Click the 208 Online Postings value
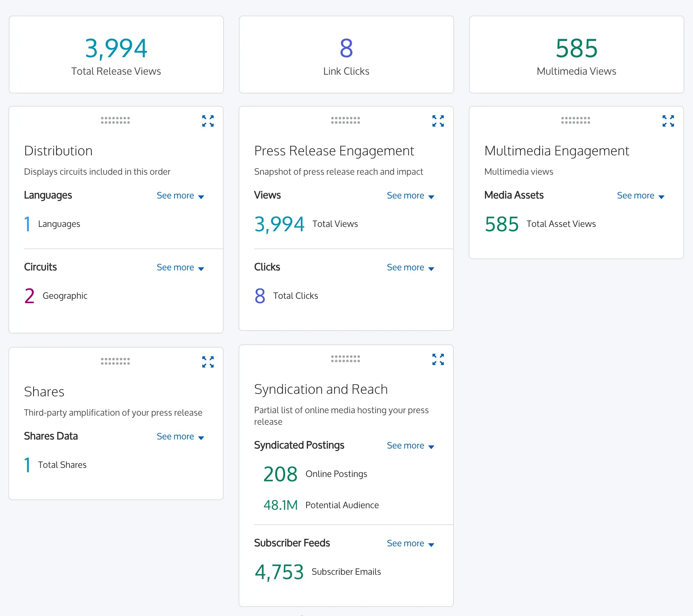Viewport: 693px width, 616px height. pos(281,474)
